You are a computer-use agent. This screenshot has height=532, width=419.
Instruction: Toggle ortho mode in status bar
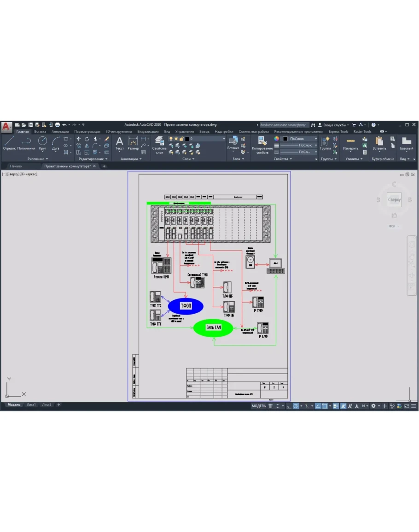tap(289, 406)
